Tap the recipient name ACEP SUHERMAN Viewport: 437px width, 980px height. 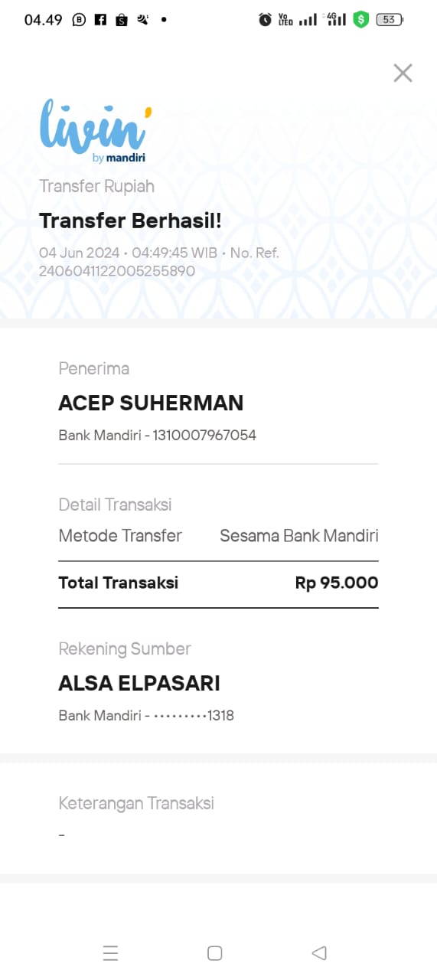(x=151, y=403)
